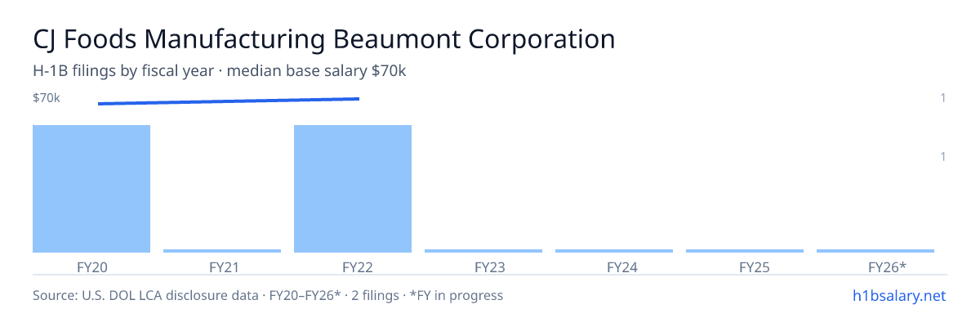Screen dimensions: 980x327
Task: Click the FY25 axis label
Action: [745, 267]
